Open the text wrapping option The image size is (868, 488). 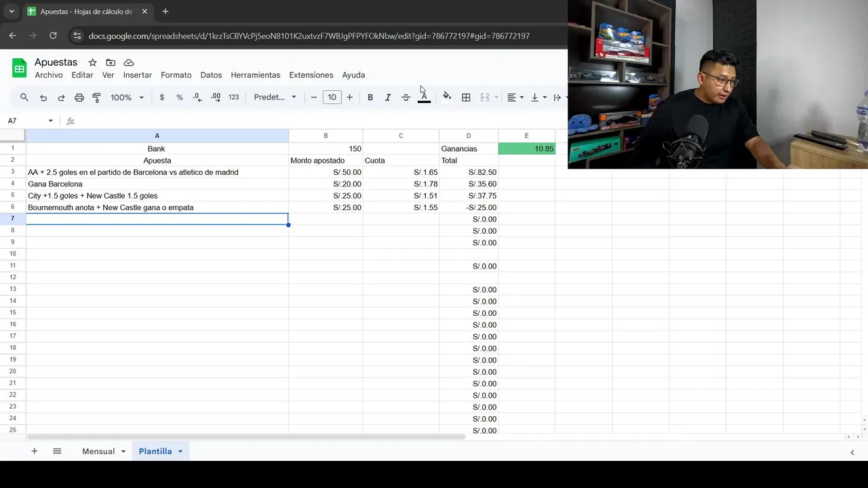click(557, 98)
